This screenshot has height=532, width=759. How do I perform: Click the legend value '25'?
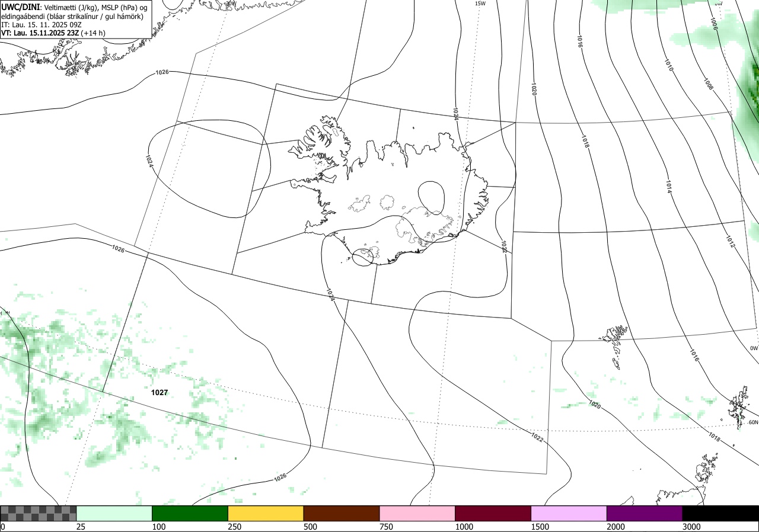coord(81,527)
